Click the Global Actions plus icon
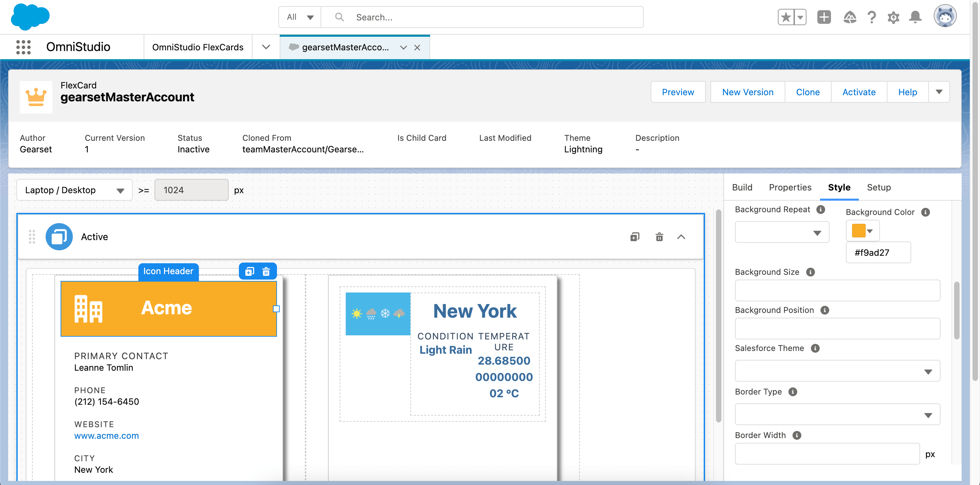Image resolution: width=980 pixels, height=485 pixels. click(823, 17)
